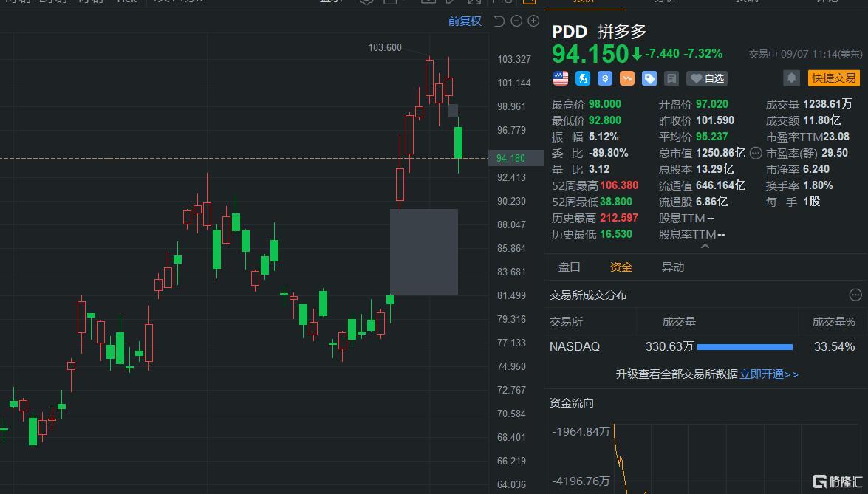The height and width of the screenshot is (494, 868).
Task: Click the 330.63万 NASDAQ volume cell
Action: [x=669, y=347]
